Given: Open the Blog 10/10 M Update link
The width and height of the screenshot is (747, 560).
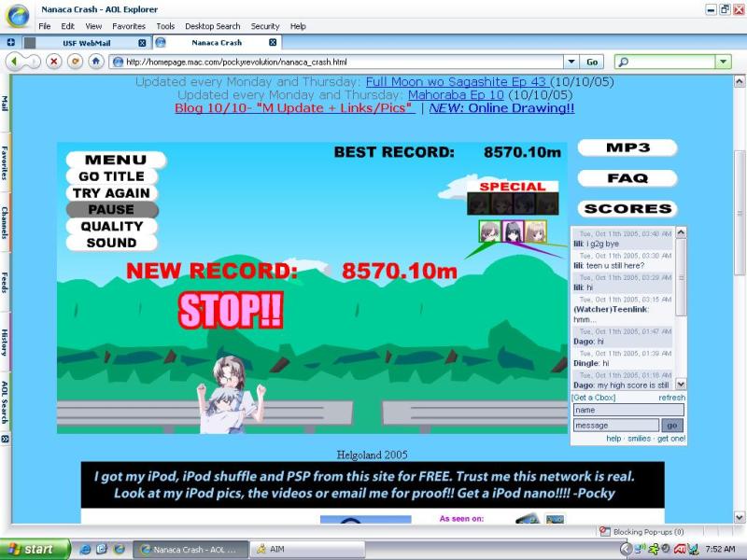Looking at the screenshot, I should (x=295, y=108).
